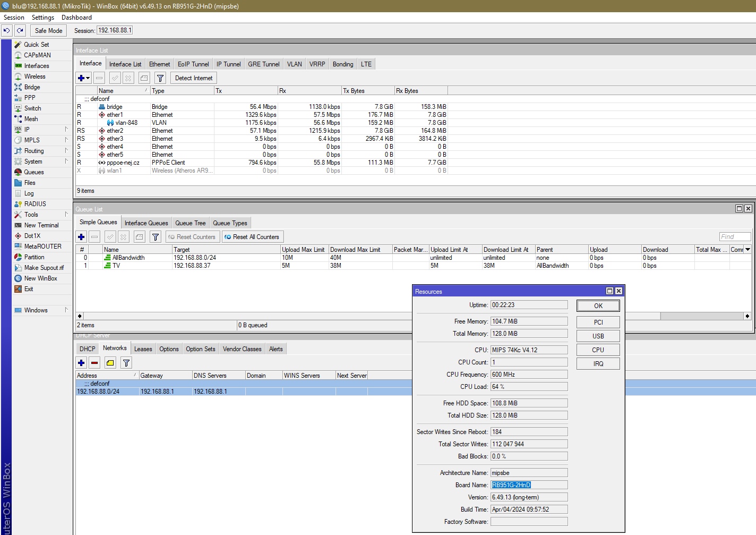756x535 pixels.
Task: Open the Queue List column selector dropdown arrow
Action: click(748, 250)
